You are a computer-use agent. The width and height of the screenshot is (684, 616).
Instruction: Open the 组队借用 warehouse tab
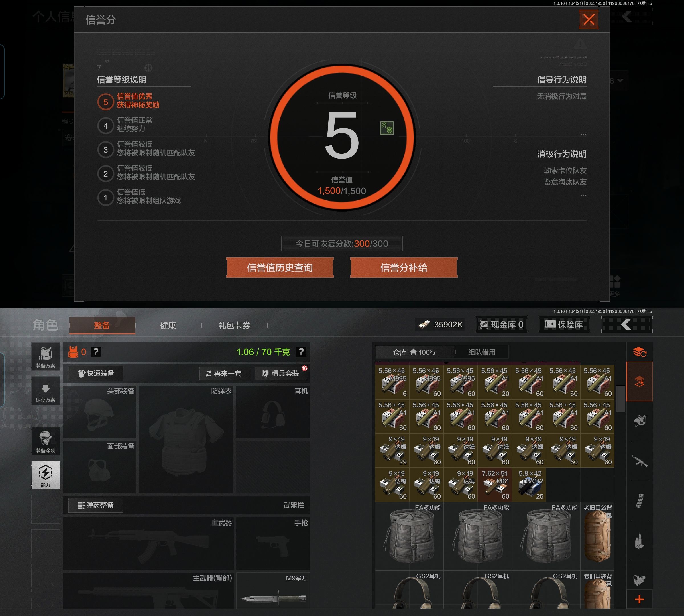pos(481,352)
